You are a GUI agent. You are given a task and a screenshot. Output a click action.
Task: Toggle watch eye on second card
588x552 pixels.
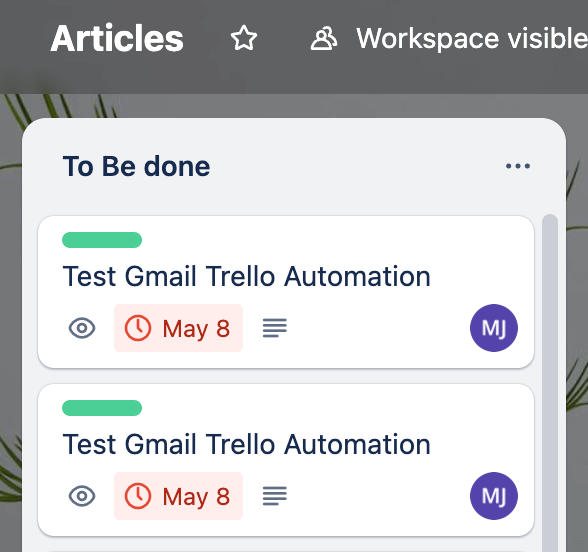click(82, 496)
